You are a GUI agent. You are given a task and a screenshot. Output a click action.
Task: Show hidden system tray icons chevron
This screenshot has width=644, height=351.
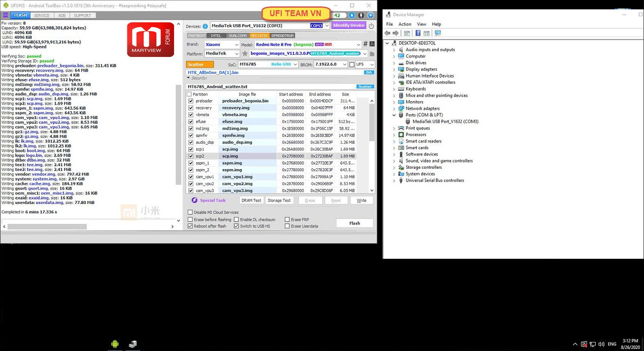pos(574,344)
